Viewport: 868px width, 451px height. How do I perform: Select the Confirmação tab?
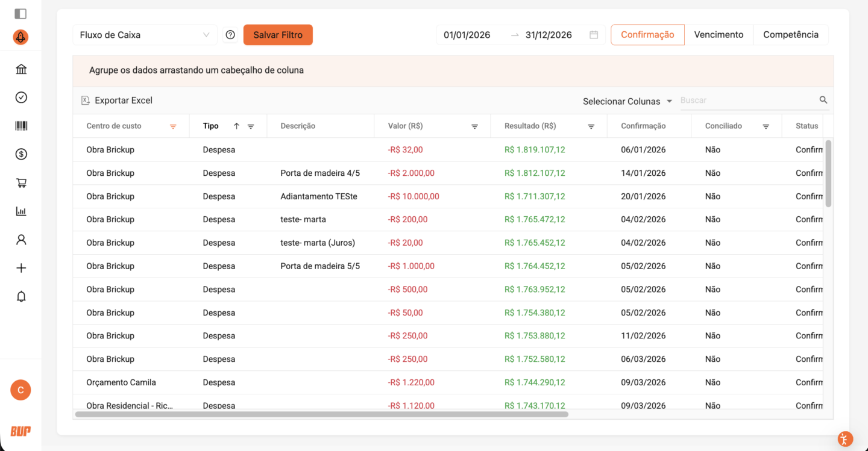click(x=647, y=34)
